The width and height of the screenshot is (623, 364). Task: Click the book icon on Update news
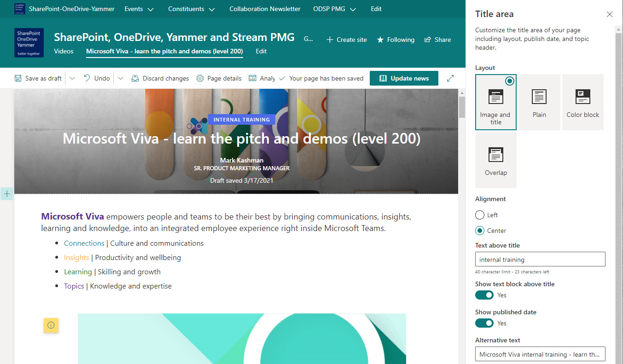[x=383, y=78]
